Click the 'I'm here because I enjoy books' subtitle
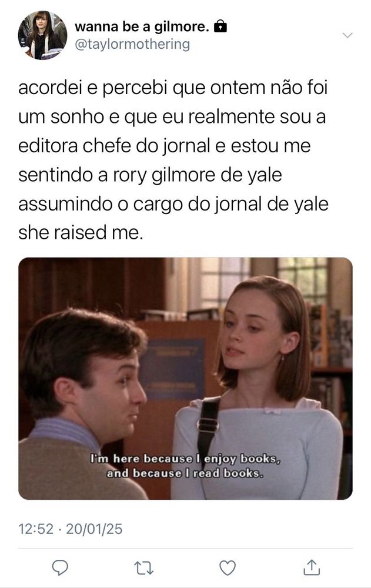Screen dimensions: 371x588 pos(185,459)
